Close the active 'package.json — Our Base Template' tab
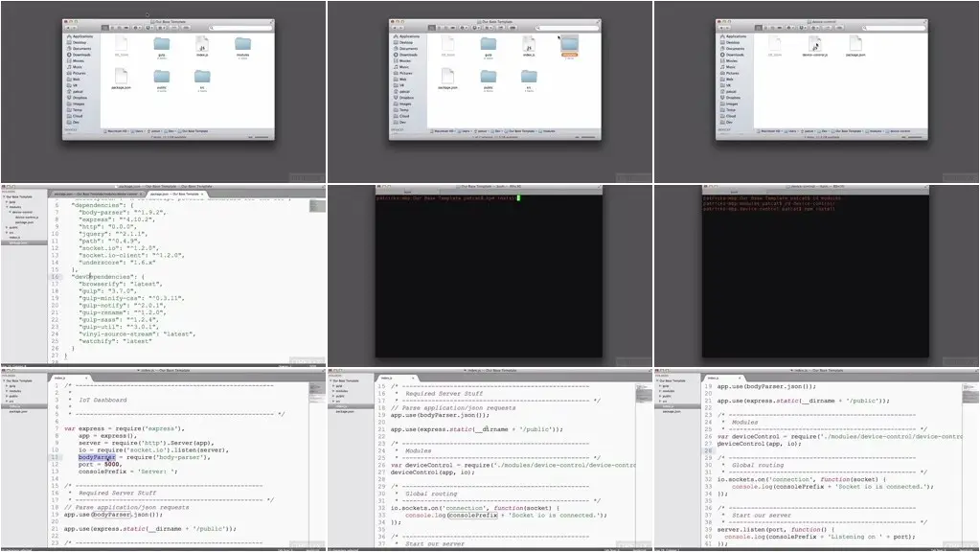This screenshot has height=552, width=980. click(x=202, y=195)
